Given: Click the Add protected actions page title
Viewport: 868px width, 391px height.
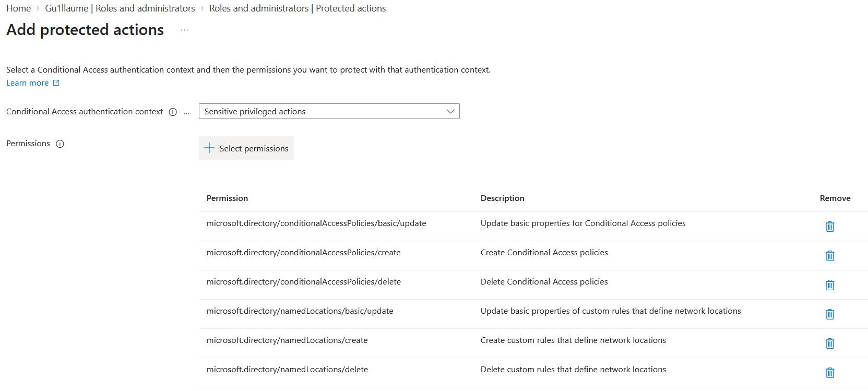Looking at the screenshot, I should click(x=85, y=30).
